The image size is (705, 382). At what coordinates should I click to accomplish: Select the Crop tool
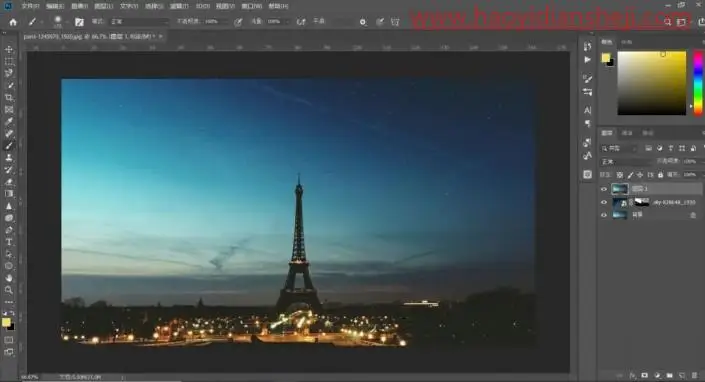tap(9, 98)
